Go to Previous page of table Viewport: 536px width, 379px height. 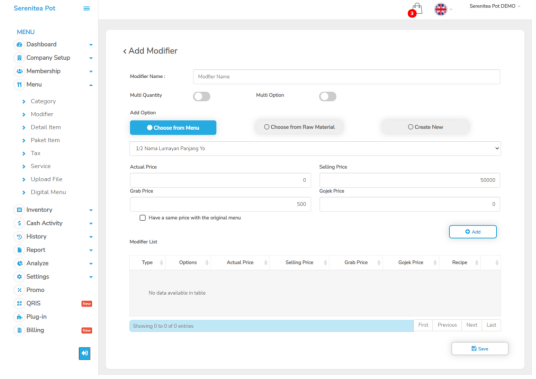[447, 325]
